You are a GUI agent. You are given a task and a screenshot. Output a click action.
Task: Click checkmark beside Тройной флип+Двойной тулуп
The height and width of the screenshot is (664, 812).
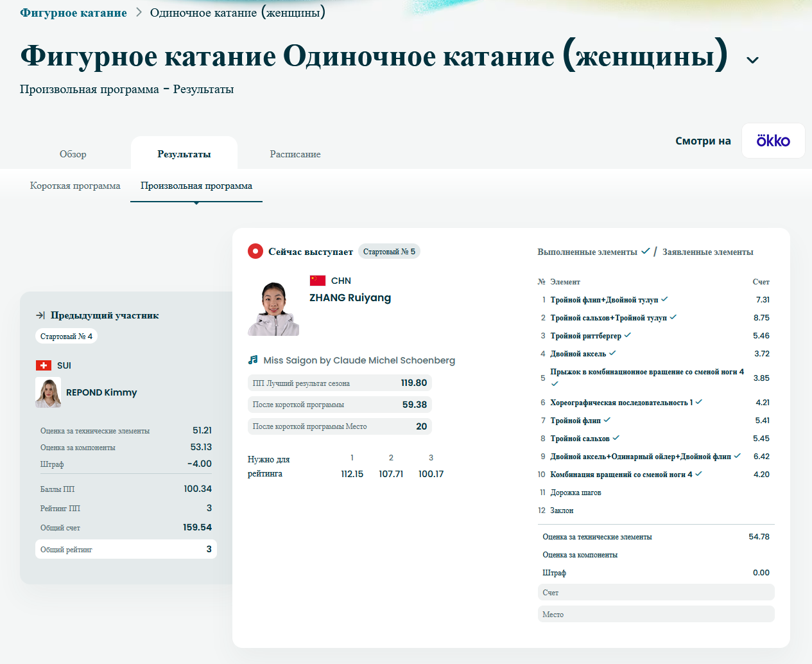[x=665, y=299]
